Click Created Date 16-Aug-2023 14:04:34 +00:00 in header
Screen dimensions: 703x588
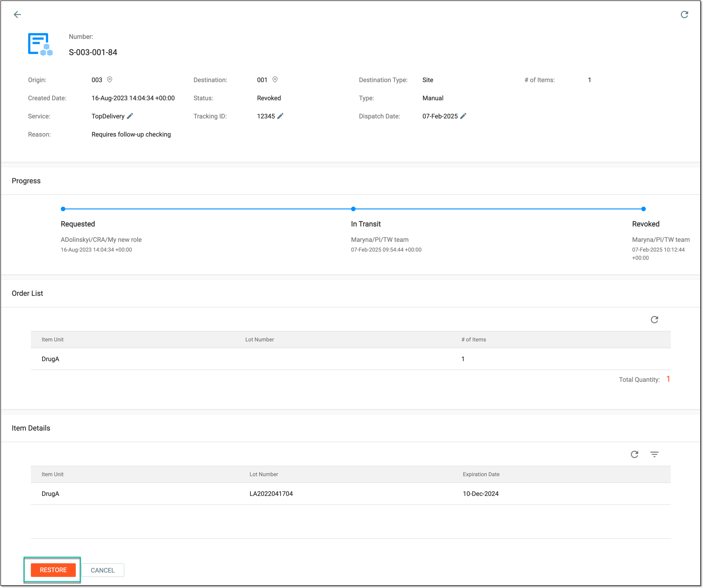click(x=133, y=98)
